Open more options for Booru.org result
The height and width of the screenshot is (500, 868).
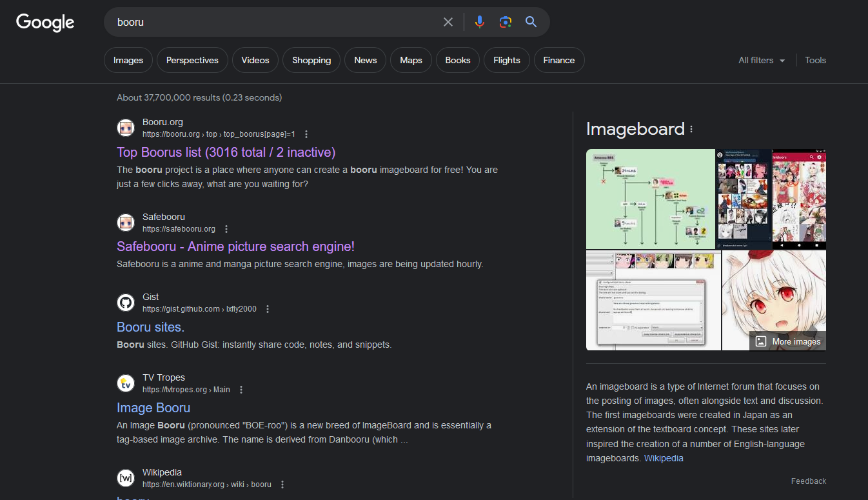pyautogui.click(x=306, y=134)
